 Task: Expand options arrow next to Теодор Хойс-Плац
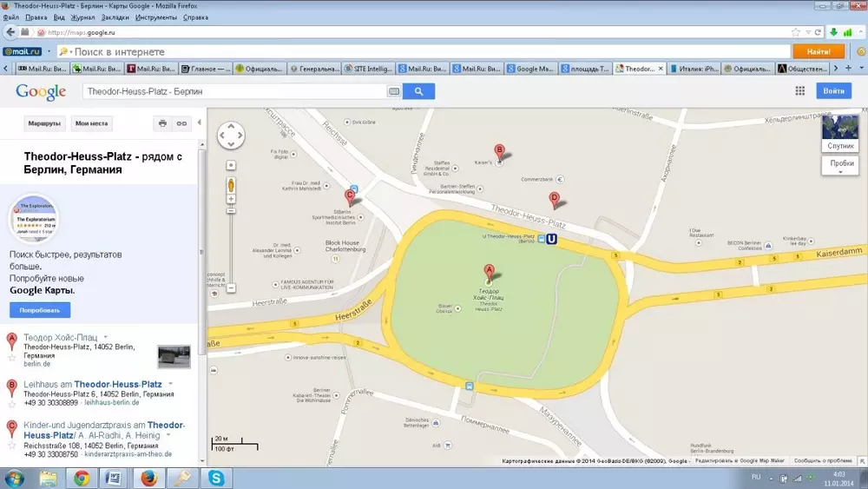click(x=106, y=336)
